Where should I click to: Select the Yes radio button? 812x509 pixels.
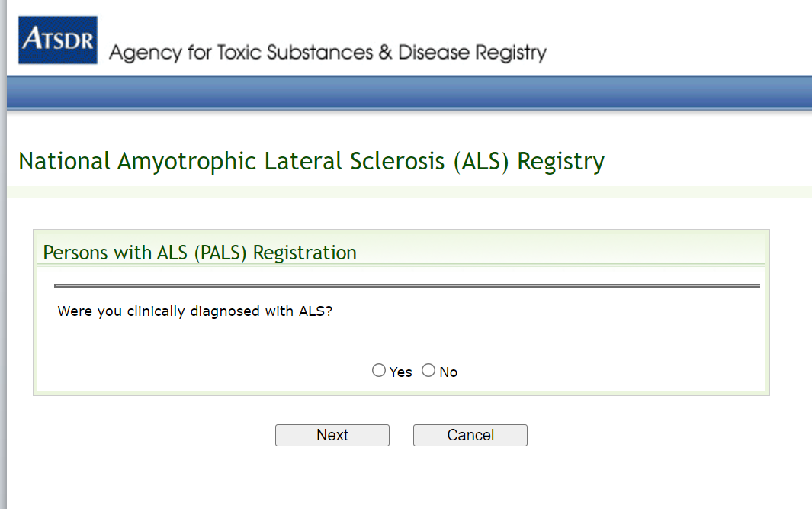pyautogui.click(x=379, y=371)
